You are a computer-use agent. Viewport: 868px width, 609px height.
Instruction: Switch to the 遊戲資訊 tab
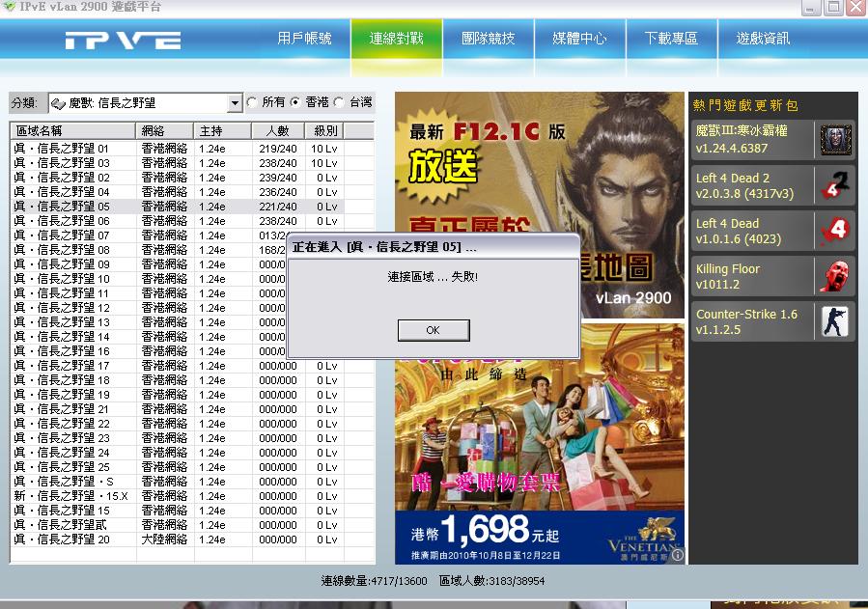pyautogui.click(x=764, y=39)
